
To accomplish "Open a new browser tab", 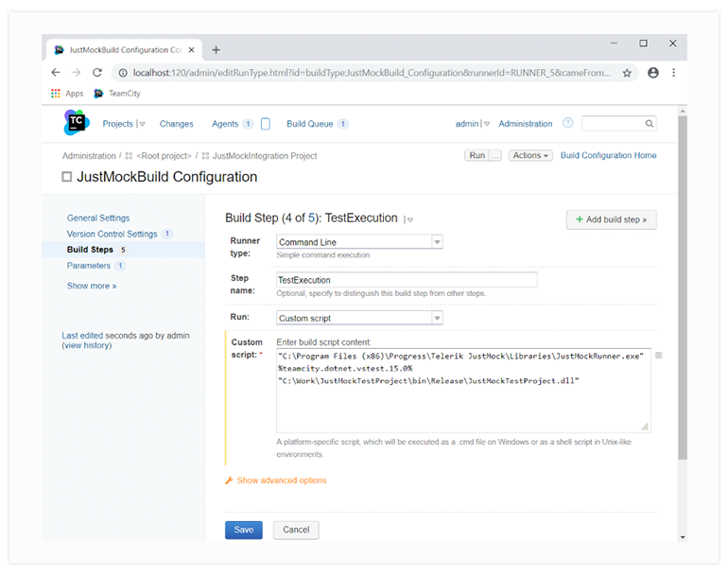I will coord(216,50).
